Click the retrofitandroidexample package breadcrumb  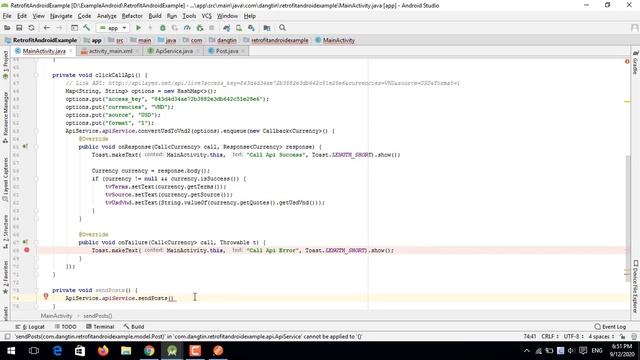click(x=276, y=40)
